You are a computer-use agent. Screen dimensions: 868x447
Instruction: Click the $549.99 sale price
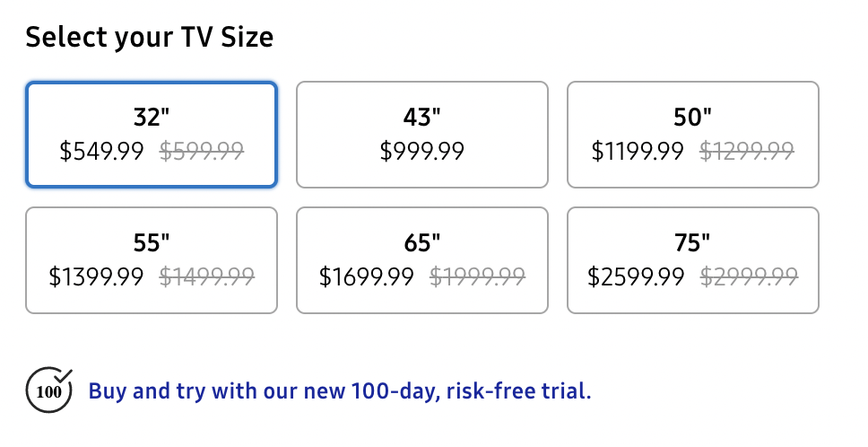coord(102,151)
